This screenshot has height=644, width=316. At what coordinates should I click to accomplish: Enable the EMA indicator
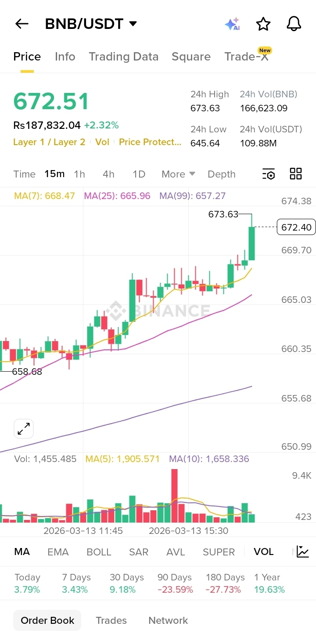pos(58,552)
